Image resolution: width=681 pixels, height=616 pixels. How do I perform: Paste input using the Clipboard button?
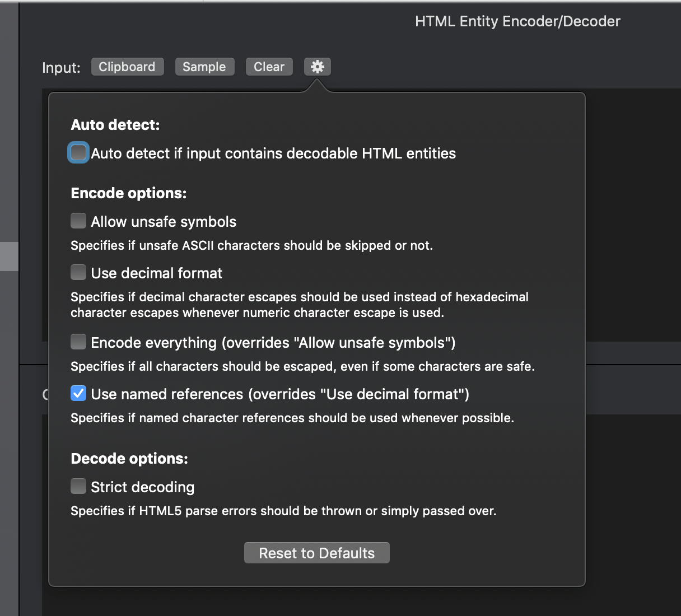[x=127, y=66]
